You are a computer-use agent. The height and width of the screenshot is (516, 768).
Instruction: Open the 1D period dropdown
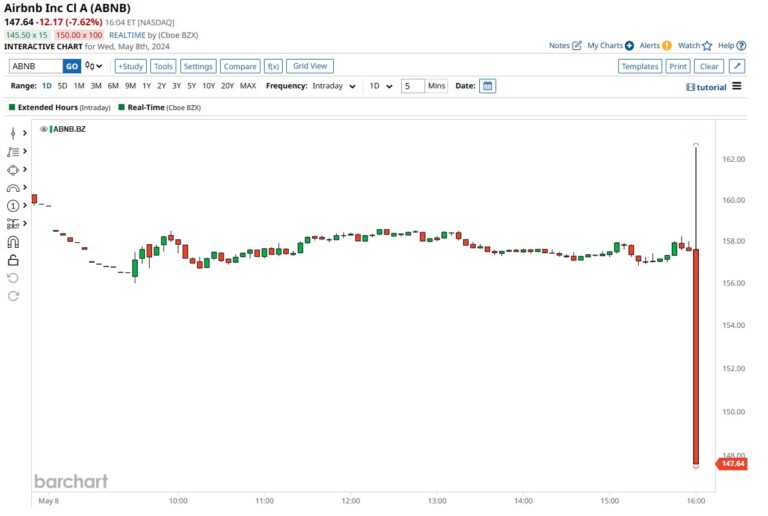tap(381, 86)
